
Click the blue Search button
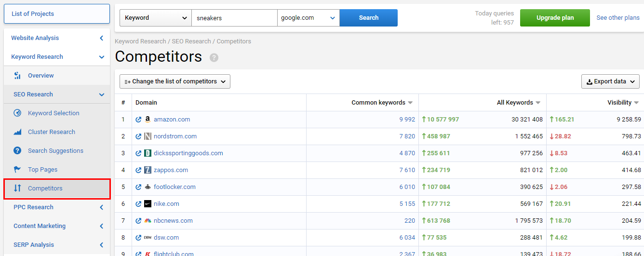pos(369,18)
